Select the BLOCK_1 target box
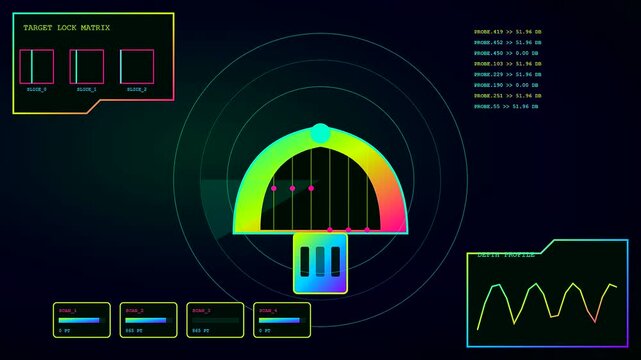The image size is (641, 360). (x=87, y=67)
